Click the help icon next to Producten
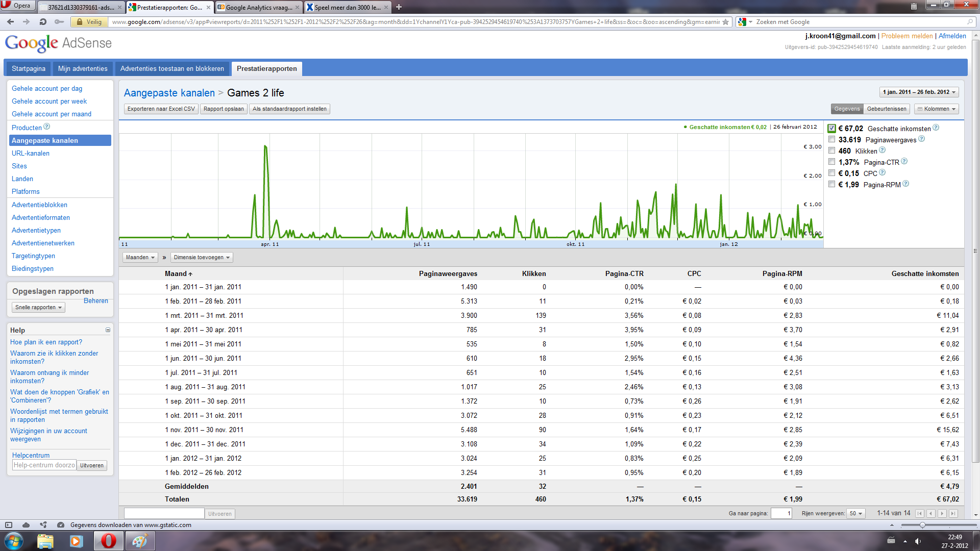980x551 pixels. coord(47,127)
